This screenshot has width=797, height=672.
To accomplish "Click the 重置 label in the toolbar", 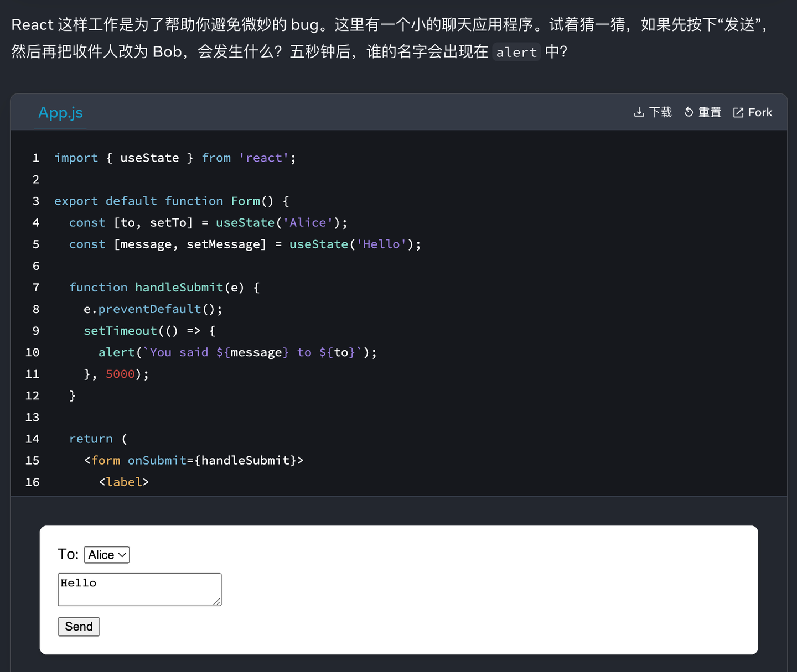I will point(710,112).
